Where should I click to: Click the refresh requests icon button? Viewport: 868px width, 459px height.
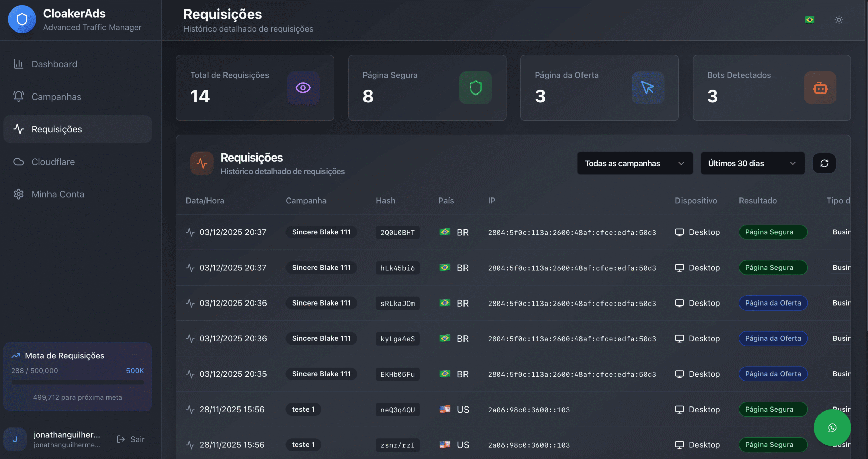click(x=824, y=163)
